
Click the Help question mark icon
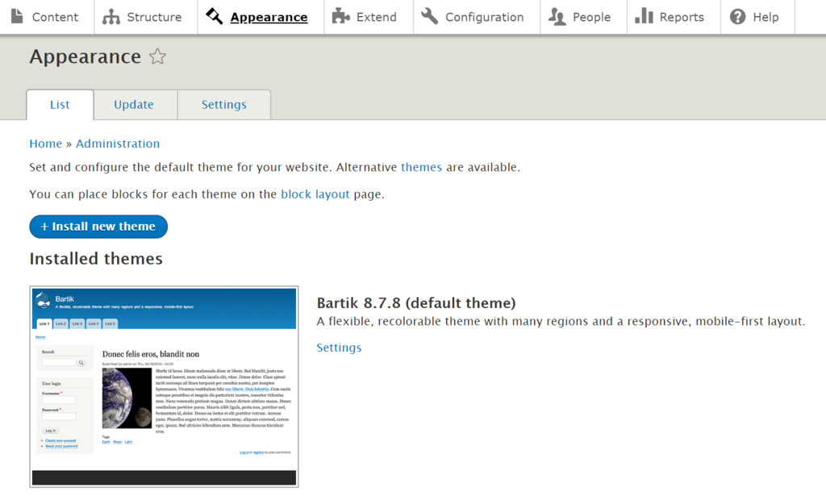737,17
